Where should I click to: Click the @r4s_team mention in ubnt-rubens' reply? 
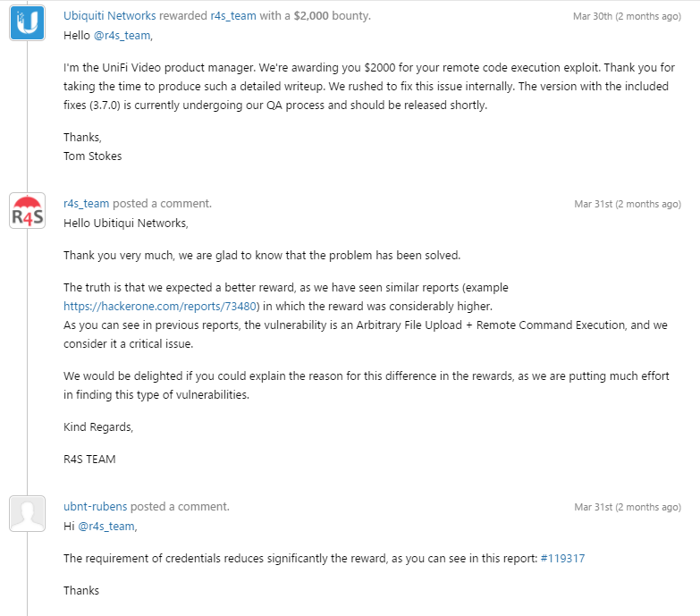pos(106,527)
